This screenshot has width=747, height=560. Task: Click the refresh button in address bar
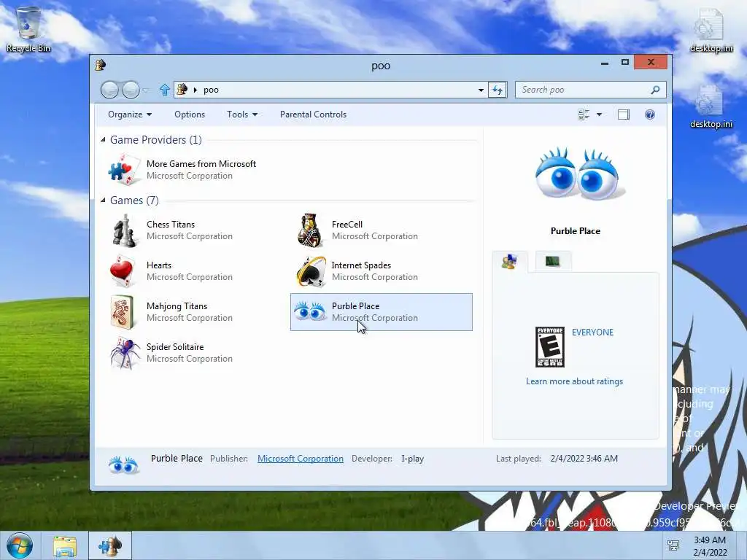(498, 90)
